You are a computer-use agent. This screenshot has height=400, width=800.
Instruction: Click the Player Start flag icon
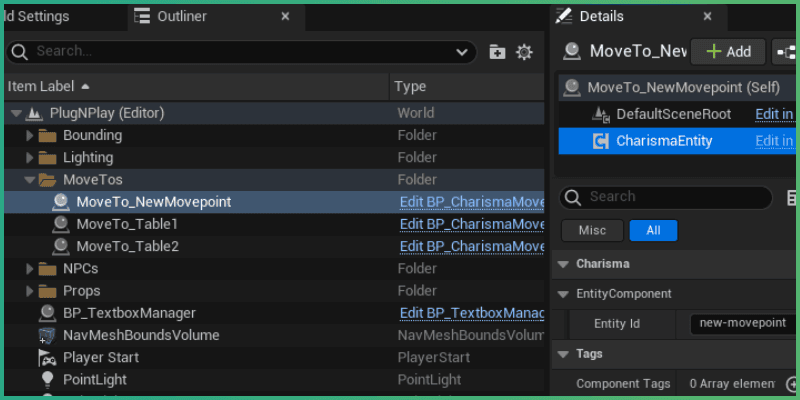pyautogui.click(x=47, y=358)
